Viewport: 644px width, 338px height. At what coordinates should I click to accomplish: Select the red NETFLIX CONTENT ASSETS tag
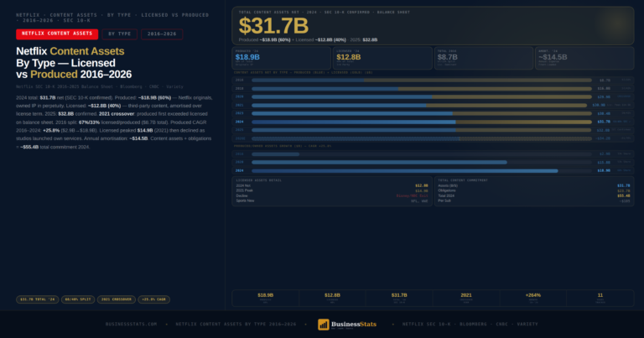(x=57, y=34)
